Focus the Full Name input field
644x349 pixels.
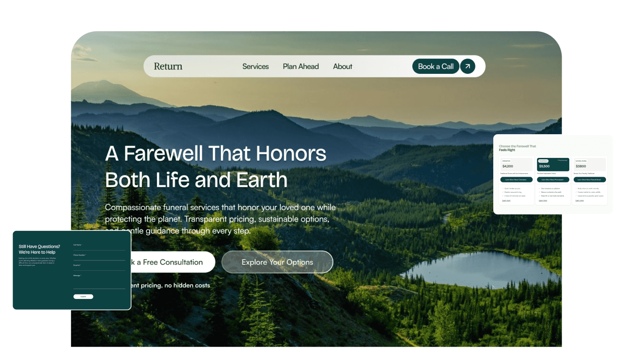coord(99,247)
